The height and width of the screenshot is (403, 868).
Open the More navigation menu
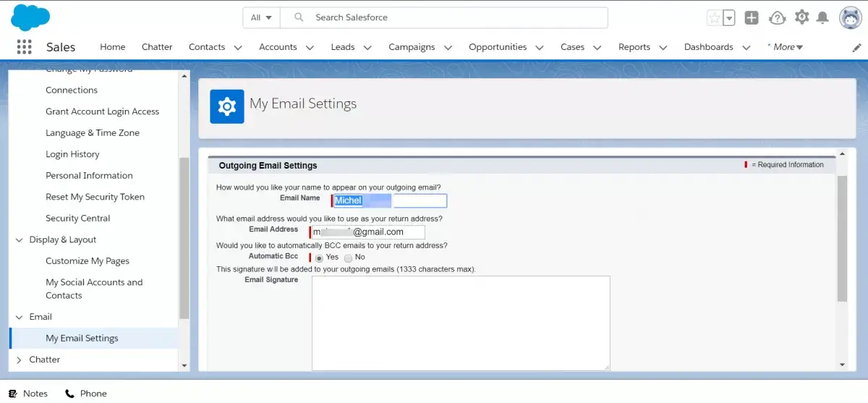pyautogui.click(x=785, y=47)
